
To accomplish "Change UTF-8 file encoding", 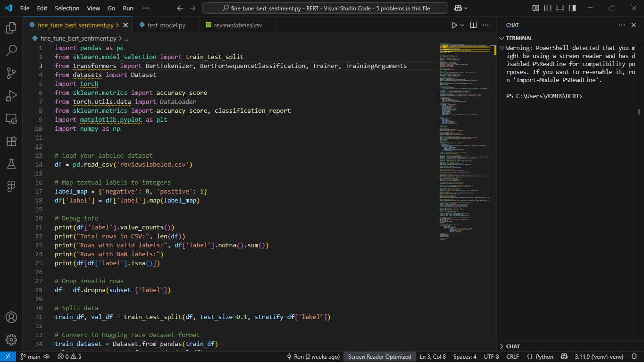I will coord(491,357).
